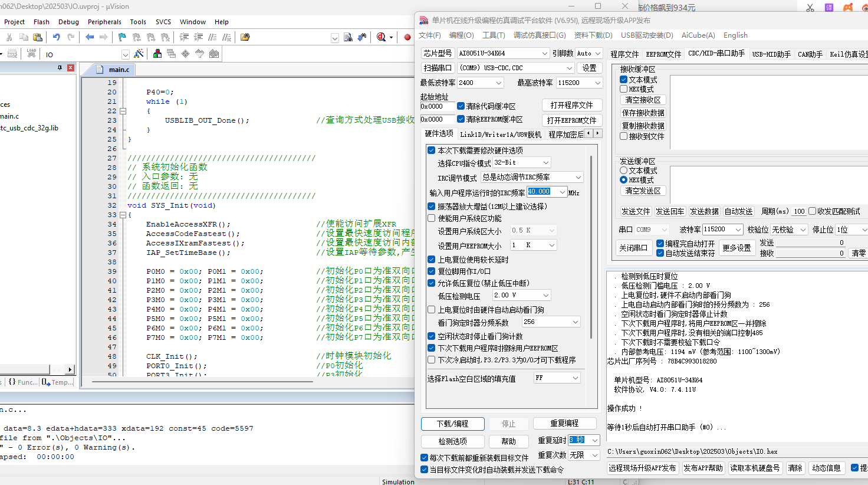This screenshot has width=868, height=485.
Task: Click hardware options panel vertical scrollbar
Action: 591,248
